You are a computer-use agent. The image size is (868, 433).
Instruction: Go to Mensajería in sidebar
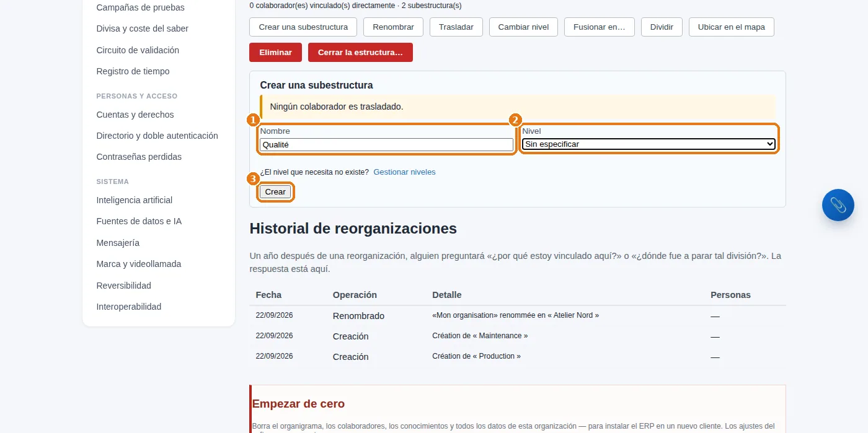(x=118, y=243)
